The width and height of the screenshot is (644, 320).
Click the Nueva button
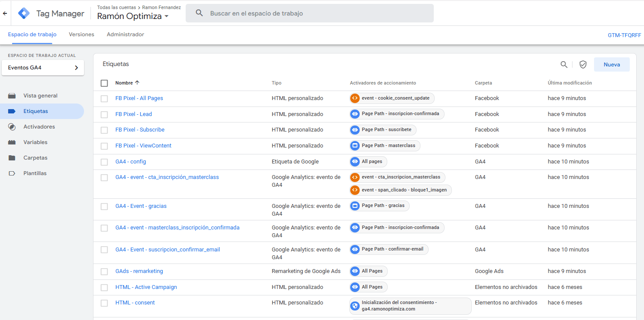pos(612,64)
